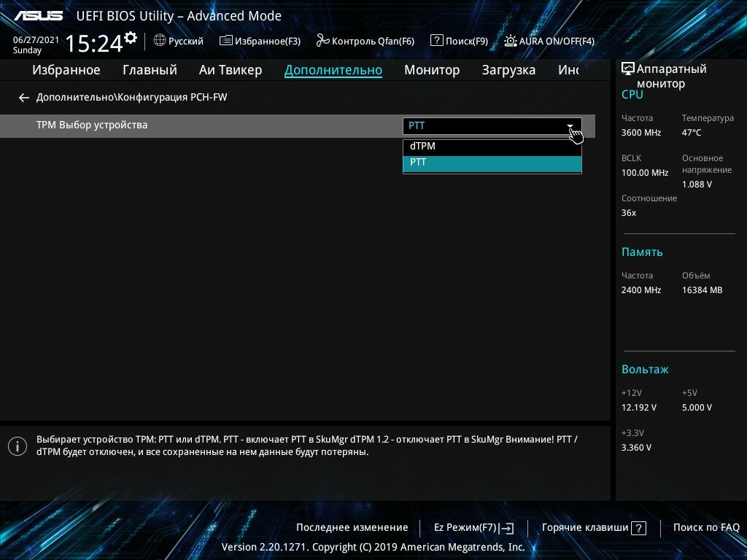Click the breadcrumb Дополнительно\Конфигурация PCH-FW
Image resolution: width=747 pixels, height=560 pixels.
(x=131, y=97)
